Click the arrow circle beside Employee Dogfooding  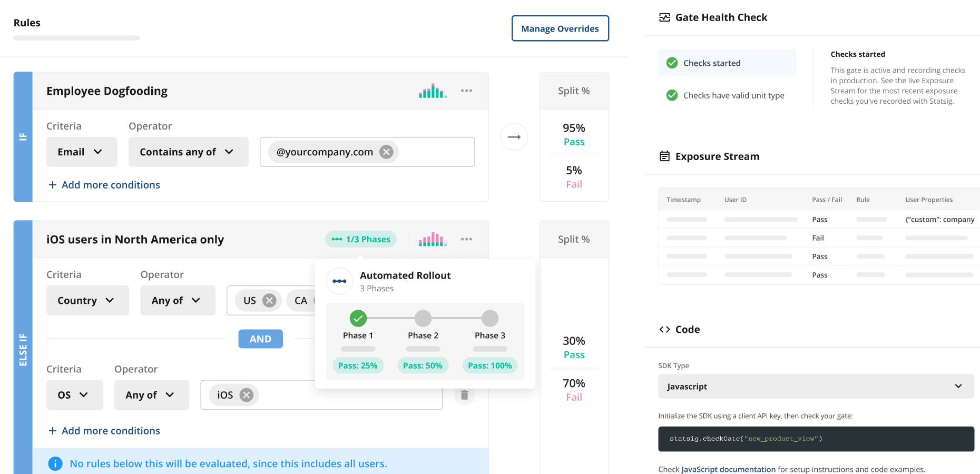point(514,137)
